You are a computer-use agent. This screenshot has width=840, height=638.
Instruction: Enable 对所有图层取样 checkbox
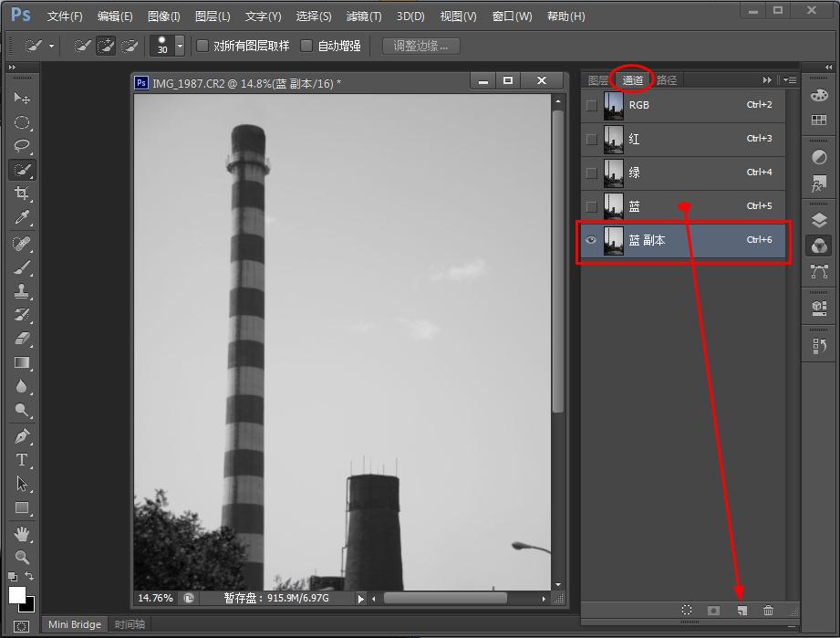[x=203, y=46]
